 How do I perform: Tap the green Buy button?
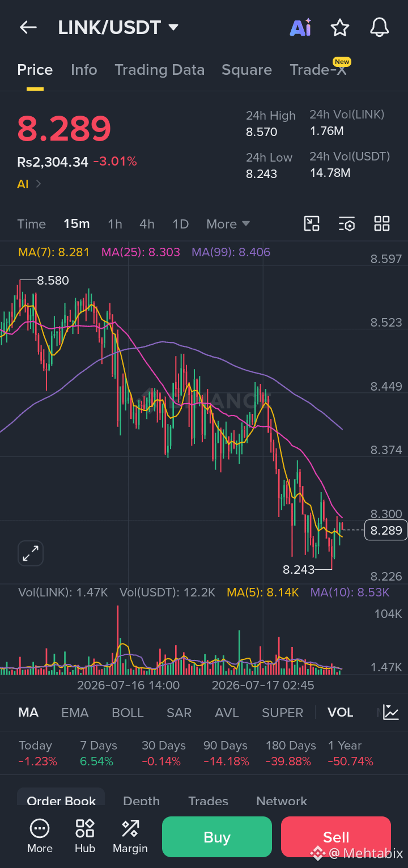[x=217, y=837]
